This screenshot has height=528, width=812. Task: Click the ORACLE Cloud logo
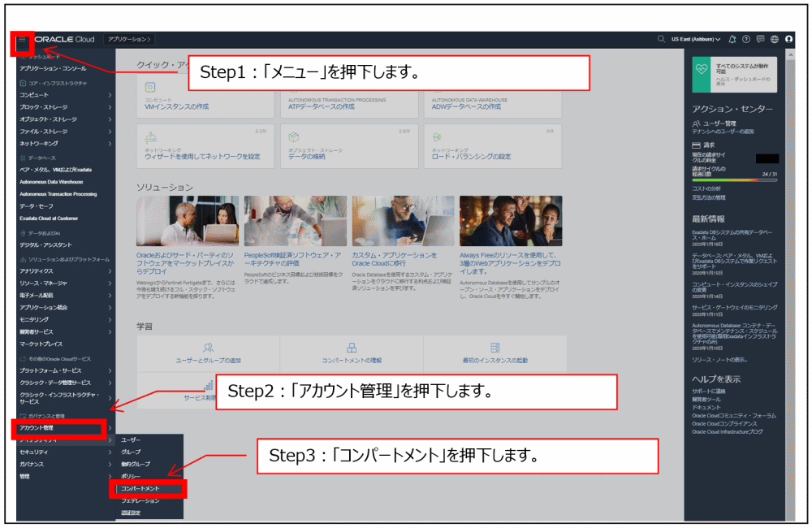coord(65,39)
